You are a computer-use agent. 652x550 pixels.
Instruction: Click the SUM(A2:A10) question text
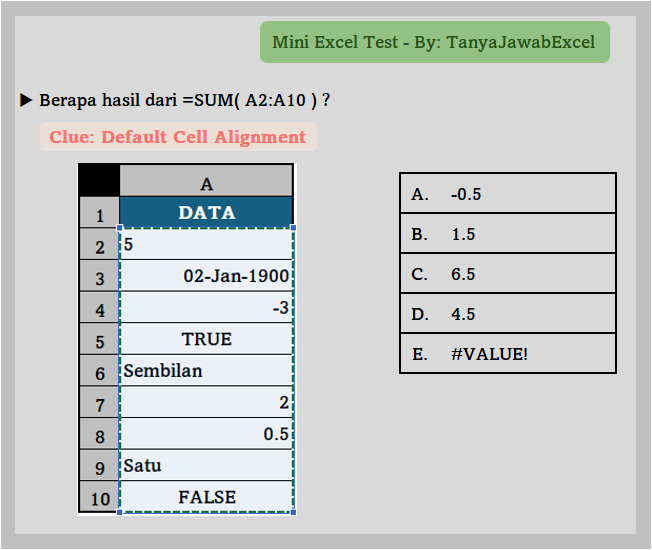click(x=185, y=100)
